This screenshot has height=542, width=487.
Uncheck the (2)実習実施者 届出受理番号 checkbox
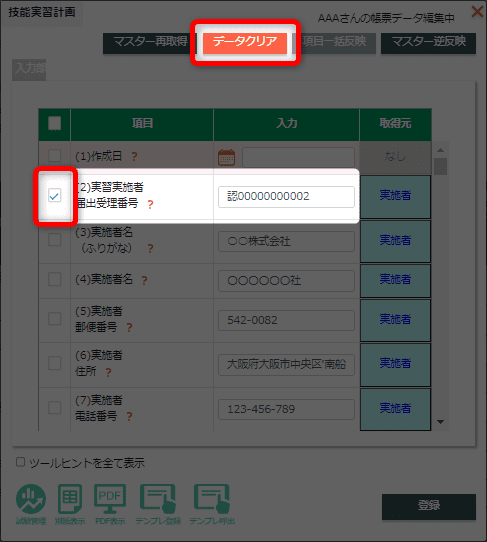point(55,196)
